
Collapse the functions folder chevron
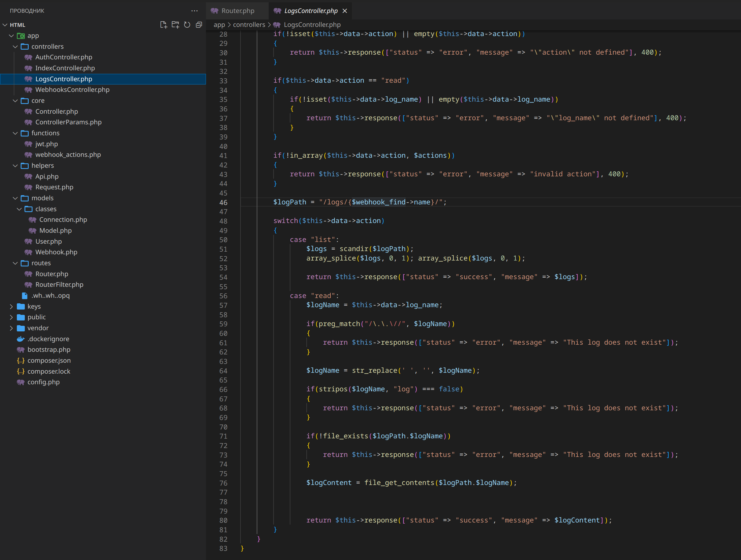click(15, 133)
